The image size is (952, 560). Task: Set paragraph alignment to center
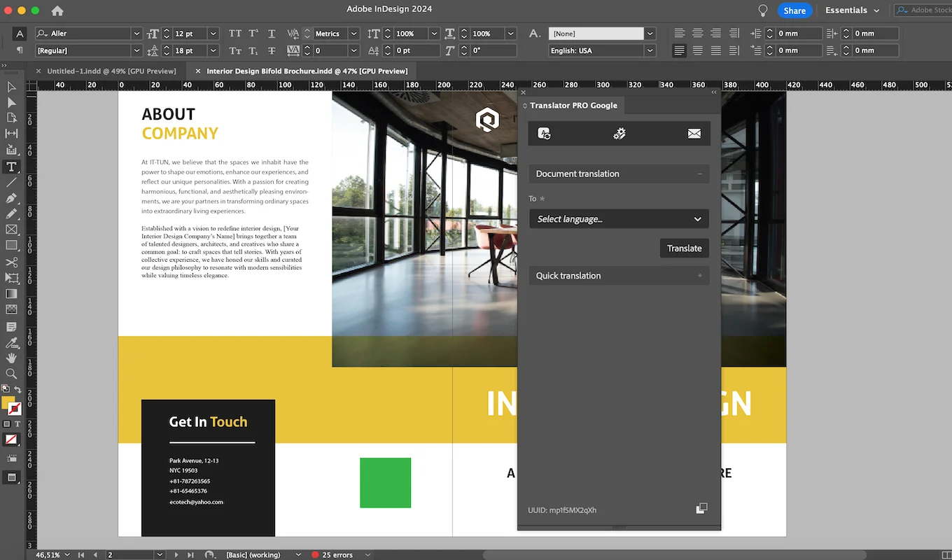(698, 34)
